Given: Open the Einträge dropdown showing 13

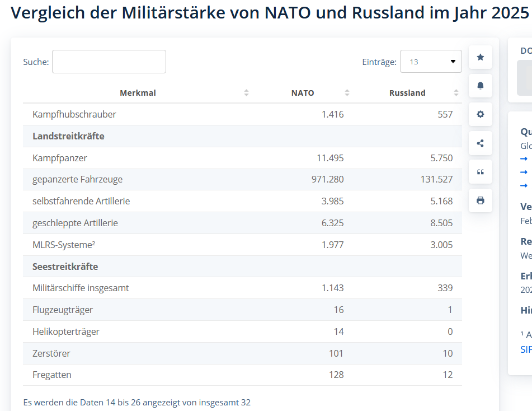Looking at the screenshot, I should (x=430, y=62).
